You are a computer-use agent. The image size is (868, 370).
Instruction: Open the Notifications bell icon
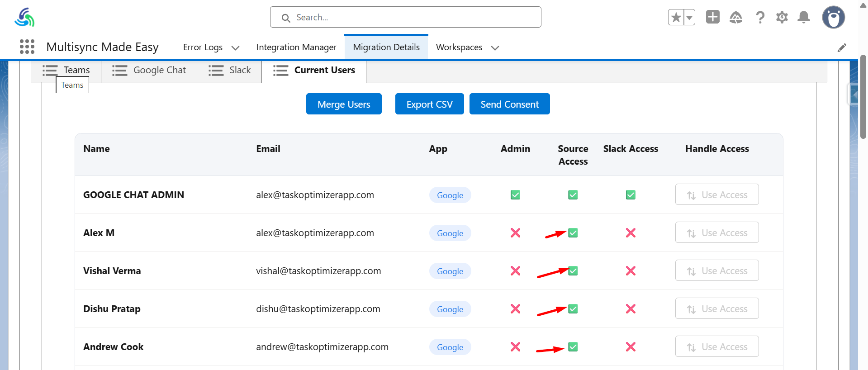(804, 17)
